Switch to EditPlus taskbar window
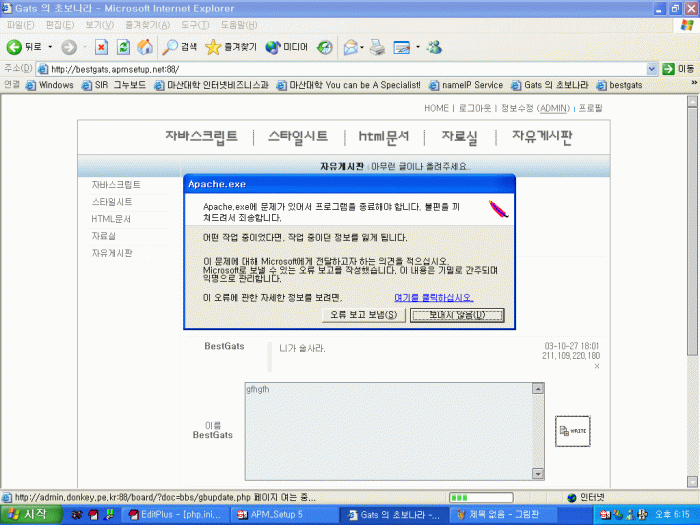Image resolution: width=700 pixels, height=525 pixels. 176,515
